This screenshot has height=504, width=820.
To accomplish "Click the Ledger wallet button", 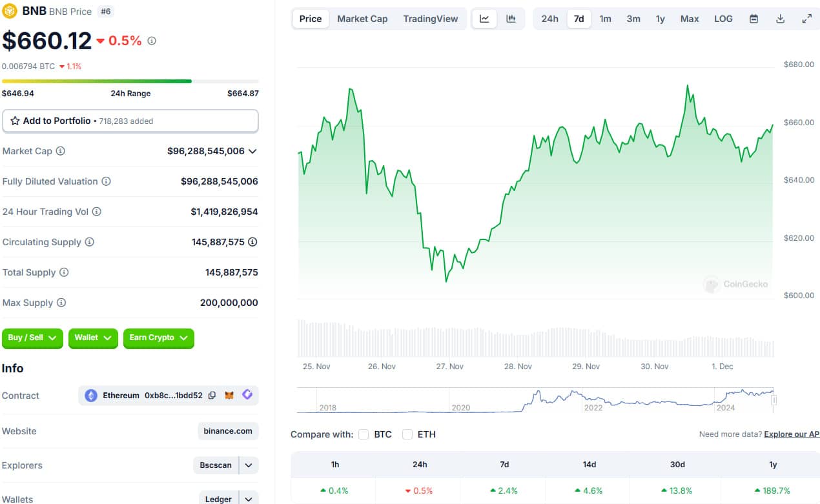I will pos(218,499).
